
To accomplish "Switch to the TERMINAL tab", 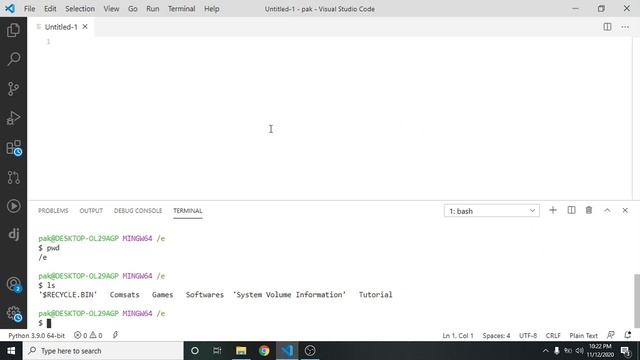I will pyautogui.click(x=188, y=211).
